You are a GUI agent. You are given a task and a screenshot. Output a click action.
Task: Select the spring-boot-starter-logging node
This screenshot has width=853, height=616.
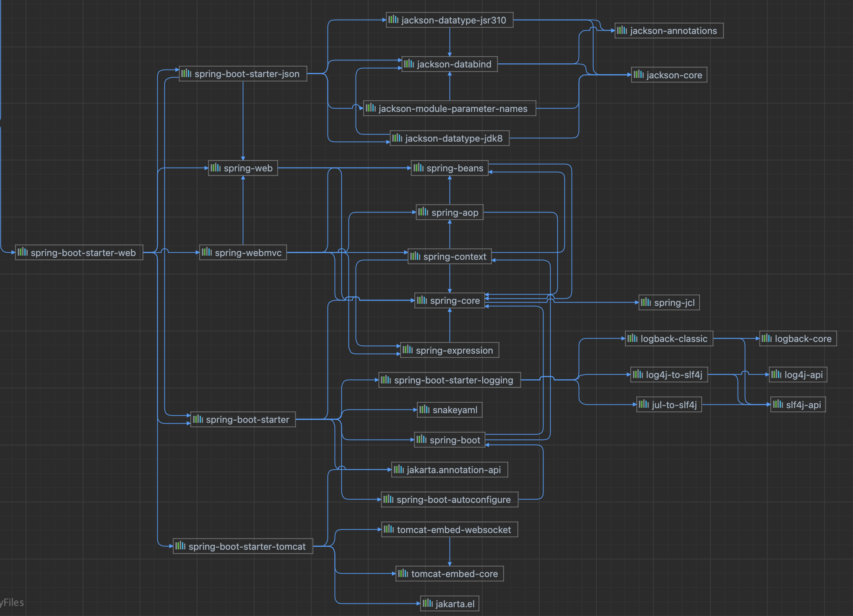453,380
